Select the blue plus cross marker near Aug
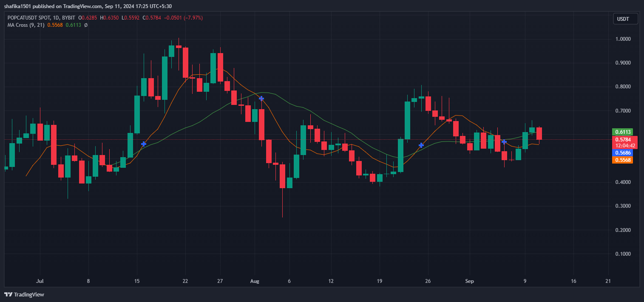644x302 pixels. (261, 98)
